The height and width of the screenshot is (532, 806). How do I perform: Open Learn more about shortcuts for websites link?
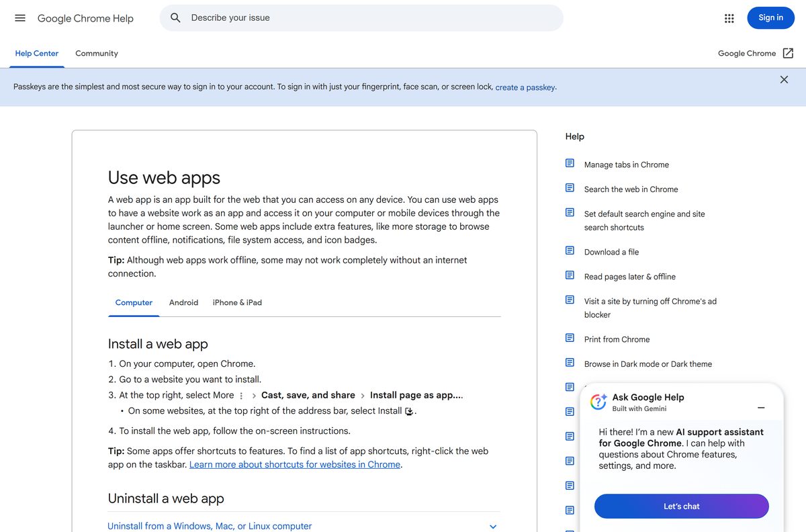point(295,464)
